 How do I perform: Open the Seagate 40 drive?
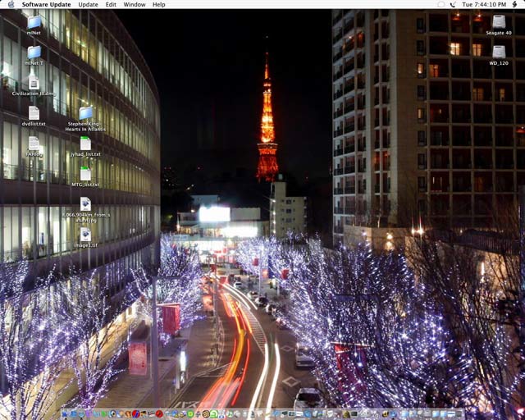tap(499, 22)
